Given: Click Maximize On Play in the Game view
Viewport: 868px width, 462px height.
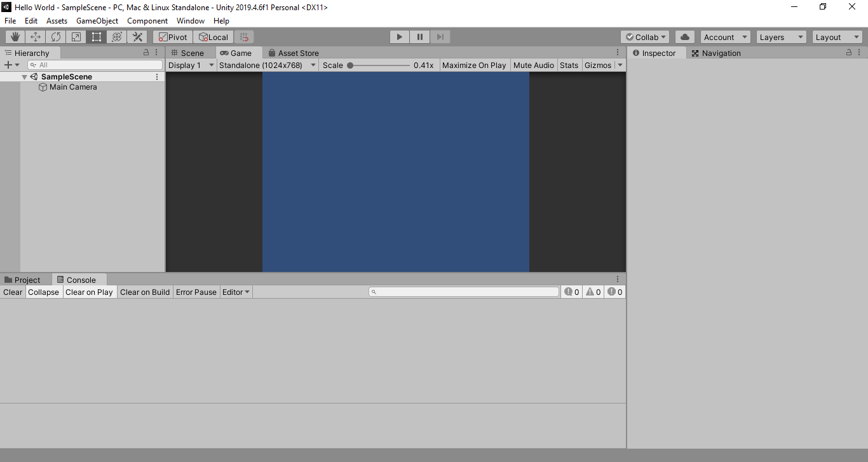Looking at the screenshot, I should pyautogui.click(x=474, y=64).
